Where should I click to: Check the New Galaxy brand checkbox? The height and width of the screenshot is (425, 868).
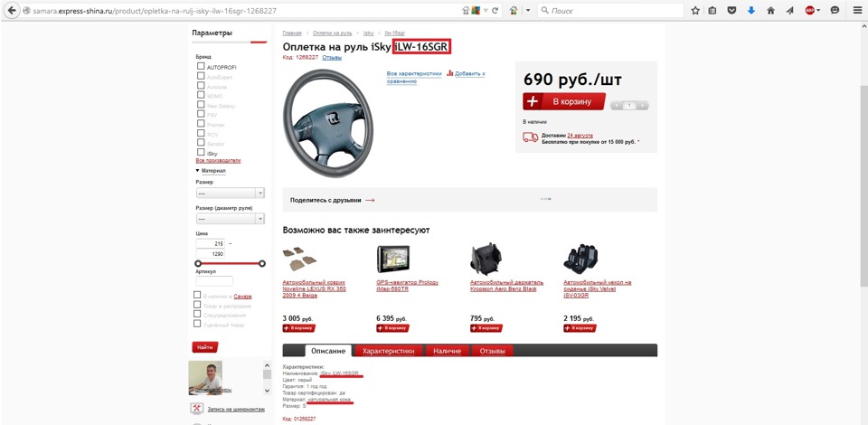click(x=201, y=104)
